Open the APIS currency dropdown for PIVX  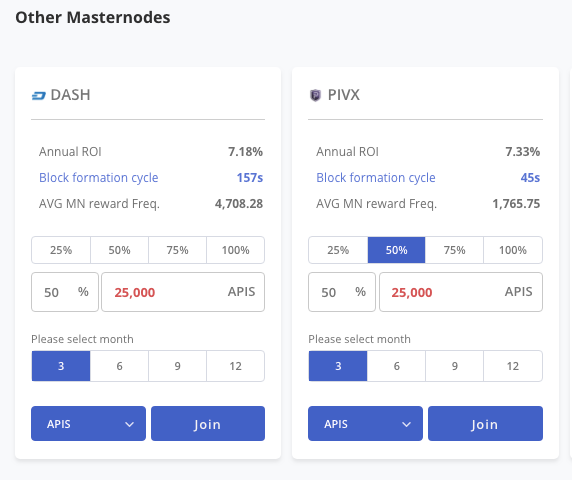[366, 423]
